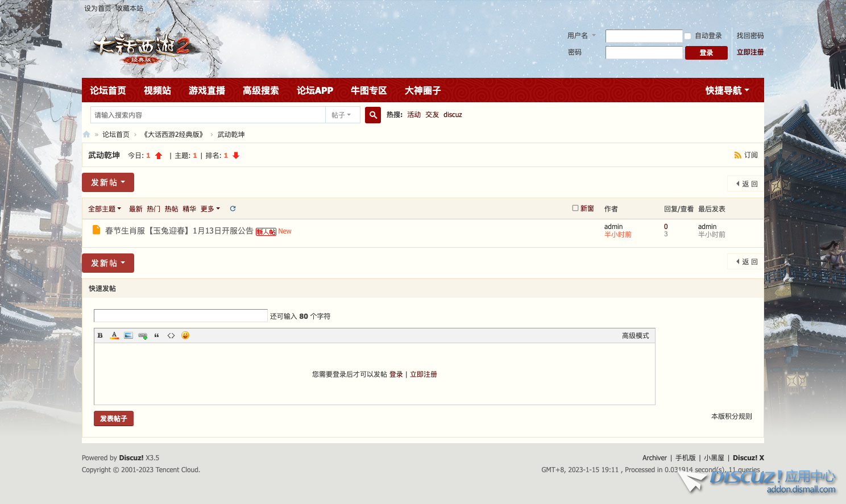Viewport: 846px width, 504px height.
Task: Check the new window checkbox
Action: tap(575, 208)
